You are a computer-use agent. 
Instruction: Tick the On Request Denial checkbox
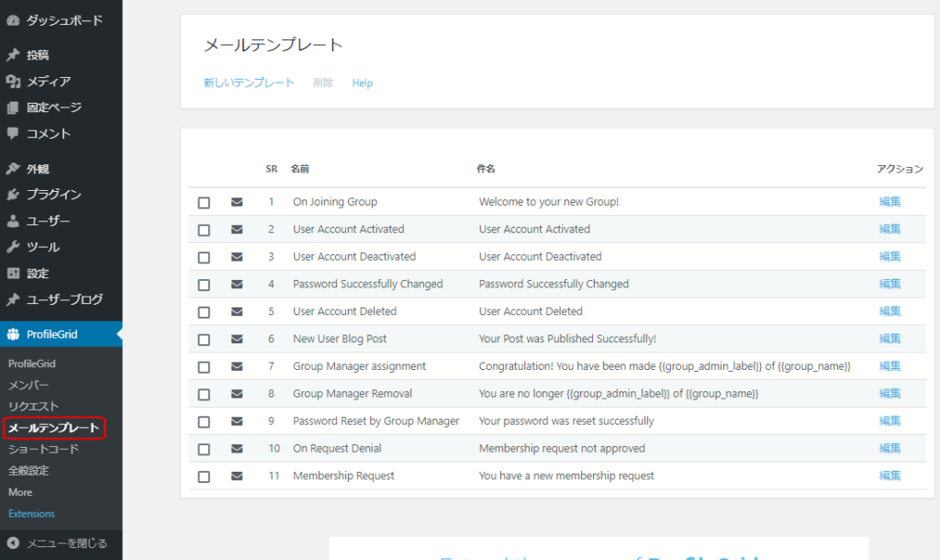[x=204, y=449]
